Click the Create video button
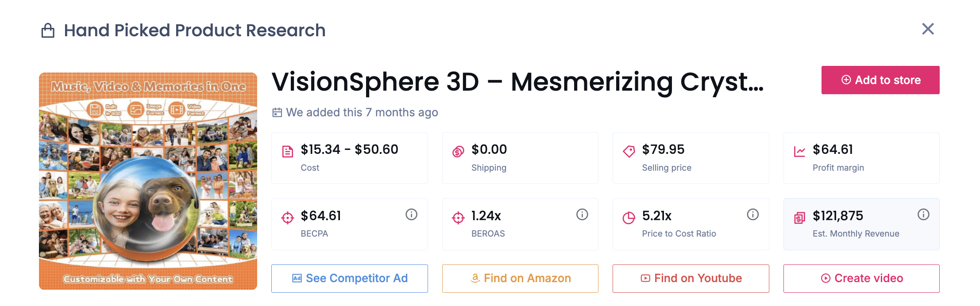 pyautogui.click(x=861, y=278)
